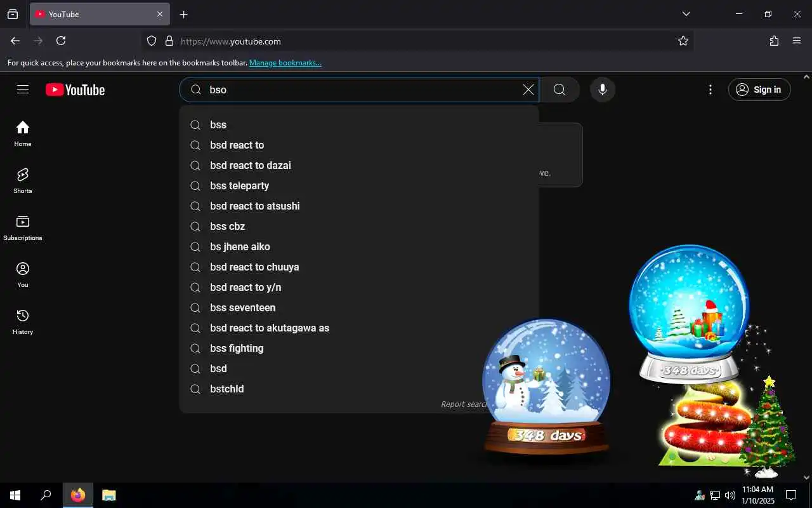This screenshot has width=812, height=508.
Task: Select the "bsd react to" suggestion
Action: click(359, 145)
